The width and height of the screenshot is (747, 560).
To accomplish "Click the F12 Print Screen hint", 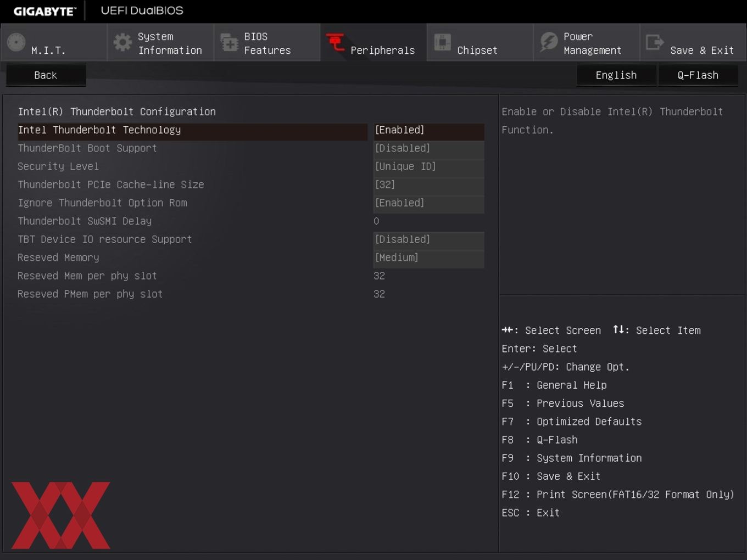I will click(618, 495).
